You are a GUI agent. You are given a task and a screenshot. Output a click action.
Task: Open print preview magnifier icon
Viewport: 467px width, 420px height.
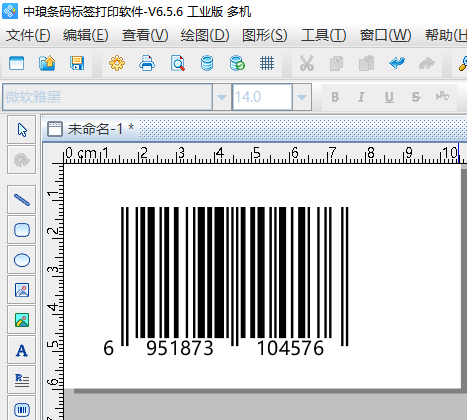[x=177, y=63]
